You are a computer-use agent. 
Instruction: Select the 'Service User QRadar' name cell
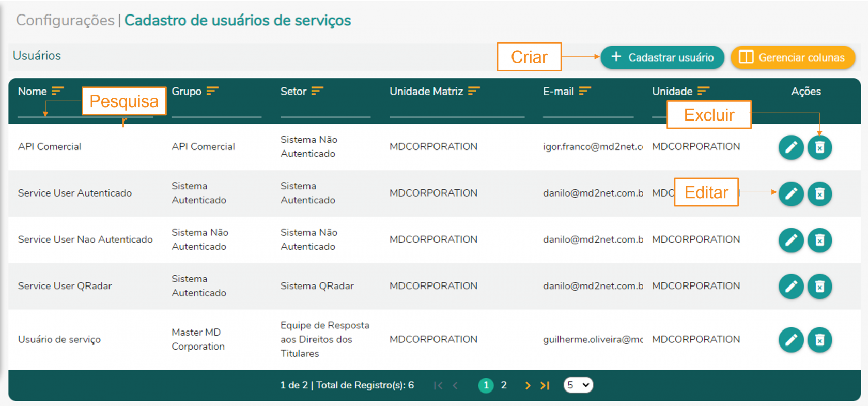tap(65, 286)
